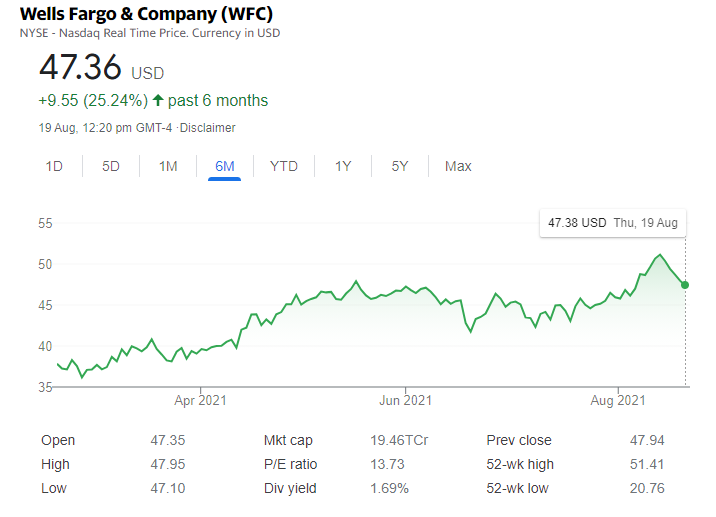The image size is (716, 517).
Task: Click the 45 y-axis label
Action: [x=45, y=305]
